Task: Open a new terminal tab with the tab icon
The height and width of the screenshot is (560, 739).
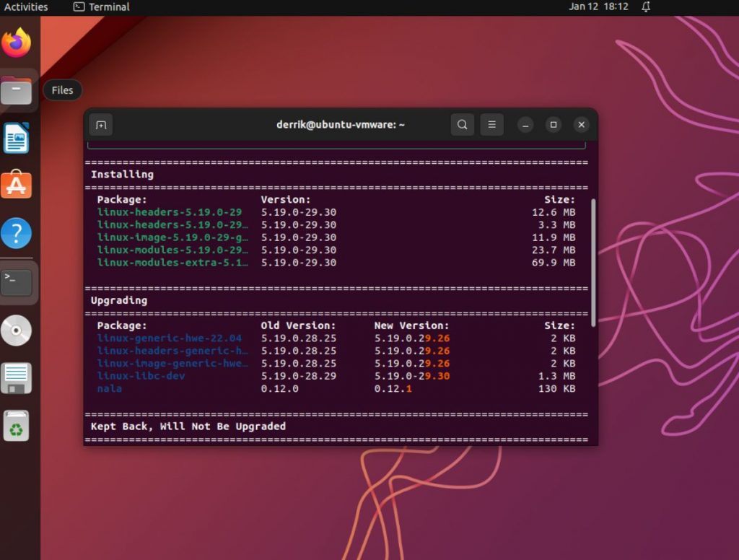Action: tap(101, 124)
